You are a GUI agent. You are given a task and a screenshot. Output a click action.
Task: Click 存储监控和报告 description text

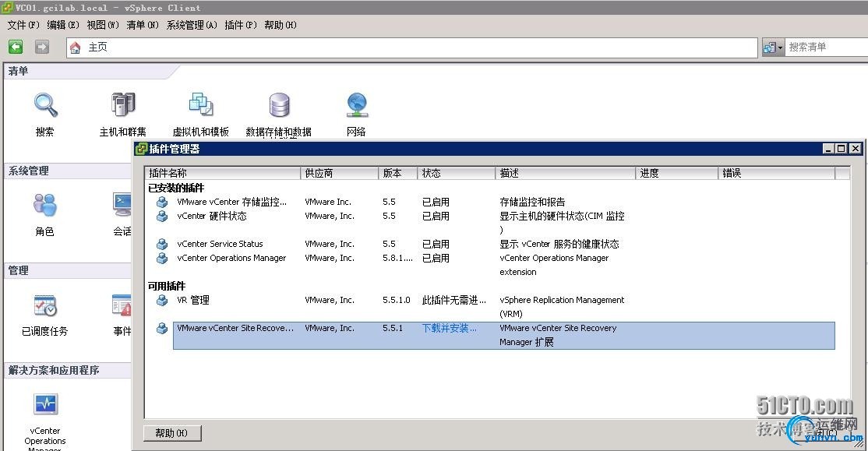point(532,202)
